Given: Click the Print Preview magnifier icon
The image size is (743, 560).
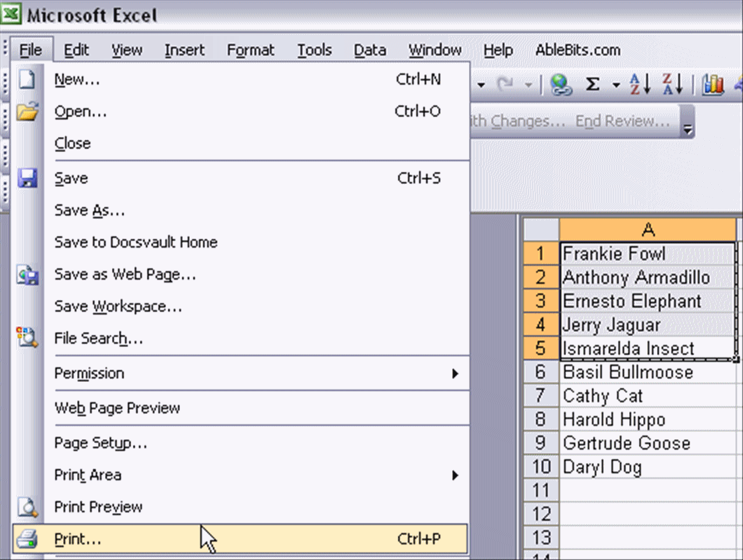Looking at the screenshot, I should point(27,507).
